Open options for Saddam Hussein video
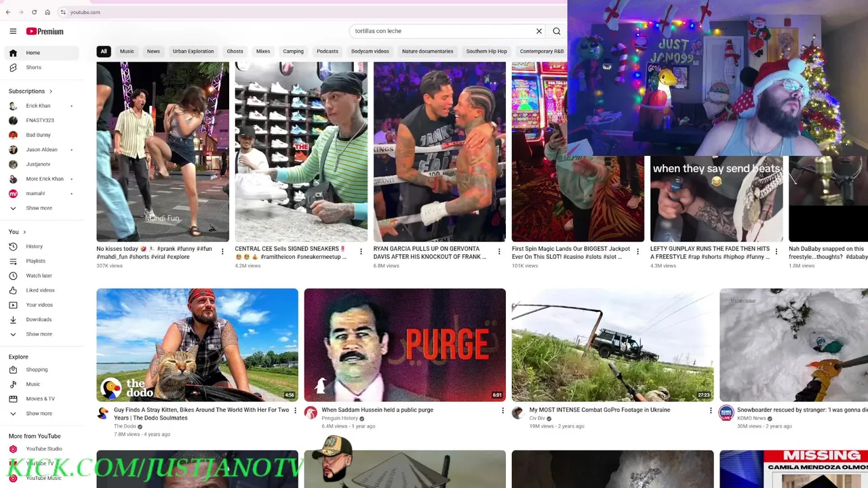 tap(502, 411)
